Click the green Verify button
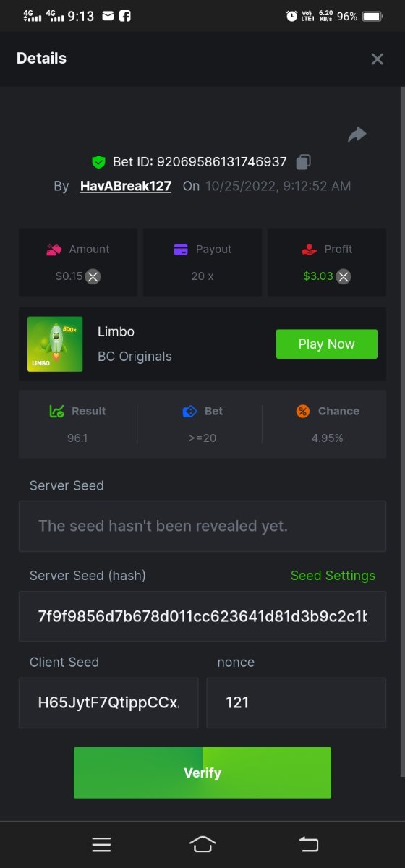405x868 pixels. (202, 773)
